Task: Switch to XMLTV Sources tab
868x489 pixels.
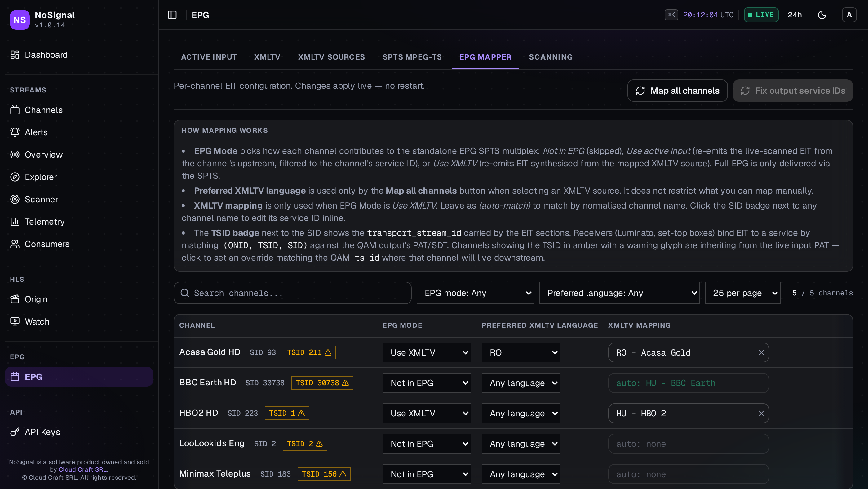Action: 331,57
